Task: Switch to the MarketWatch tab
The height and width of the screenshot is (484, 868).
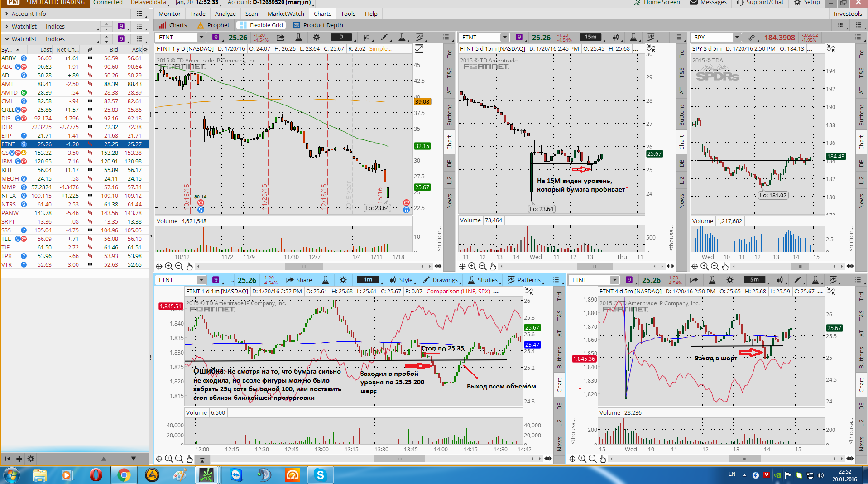Action: [286, 14]
